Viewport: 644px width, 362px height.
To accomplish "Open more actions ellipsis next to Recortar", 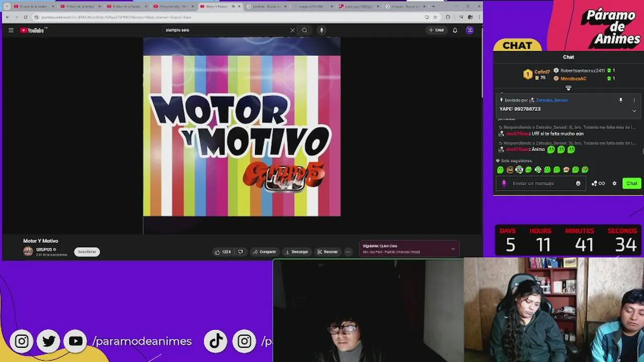I will pos(348,252).
